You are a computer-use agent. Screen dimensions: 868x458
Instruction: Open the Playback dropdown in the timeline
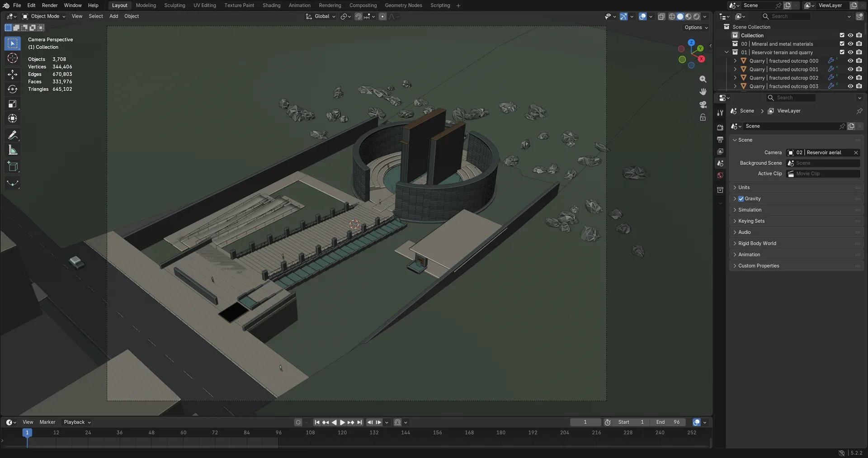click(x=77, y=422)
